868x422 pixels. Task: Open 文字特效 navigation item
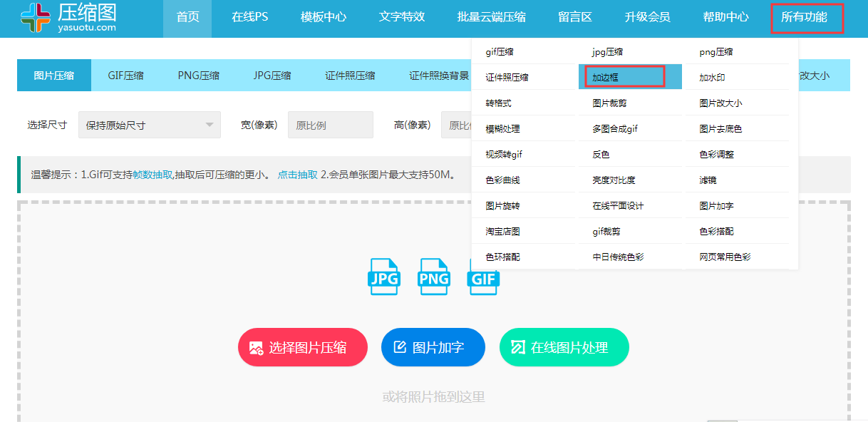402,18
